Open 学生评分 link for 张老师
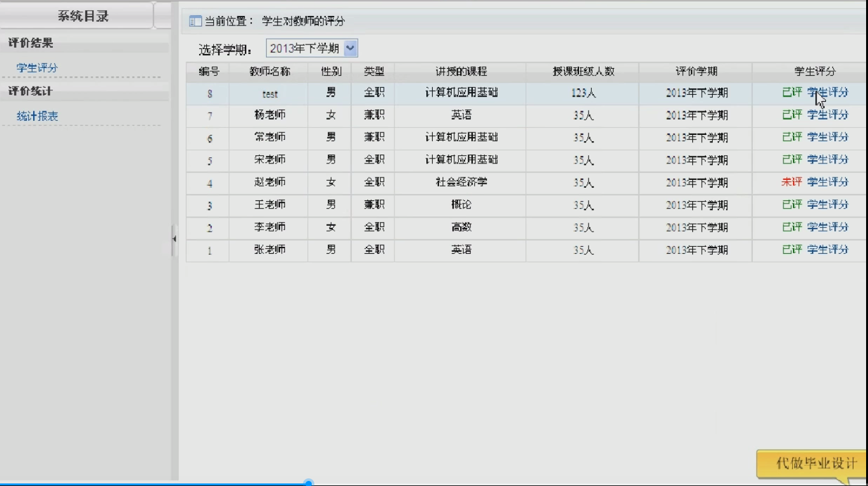This screenshot has height=486, width=868. click(827, 250)
